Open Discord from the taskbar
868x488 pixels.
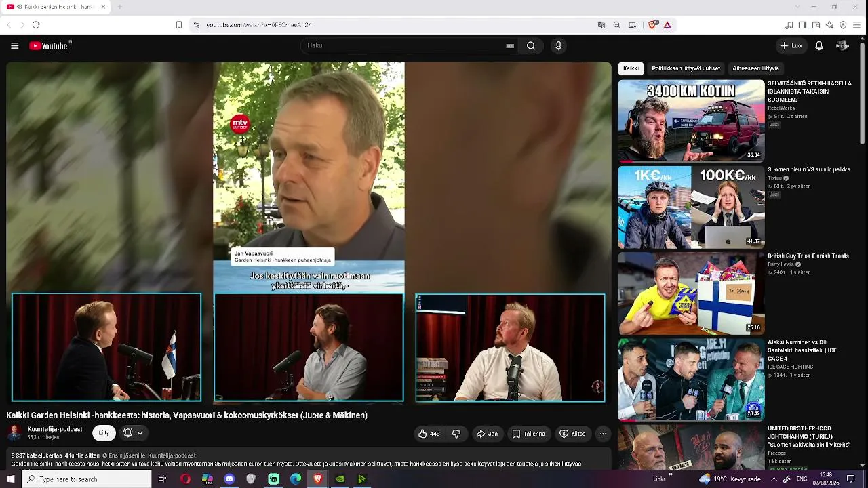point(229,479)
